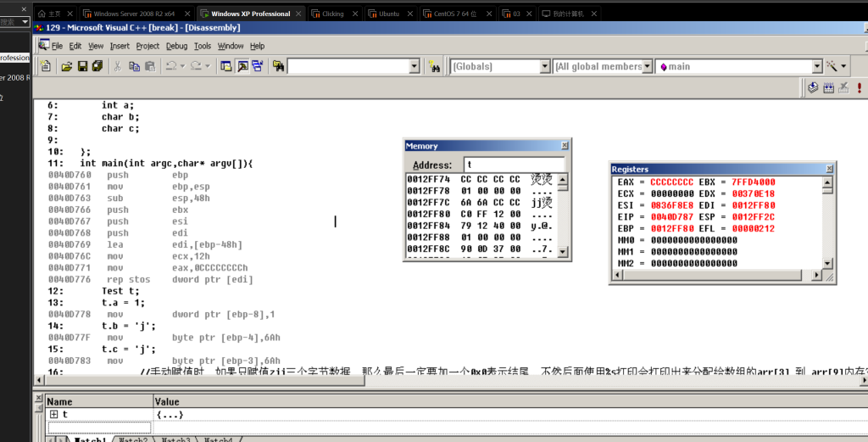Image resolution: width=868 pixels, height=442 pixels.
Task: Click the Save All icon
Action: point(97,66)
